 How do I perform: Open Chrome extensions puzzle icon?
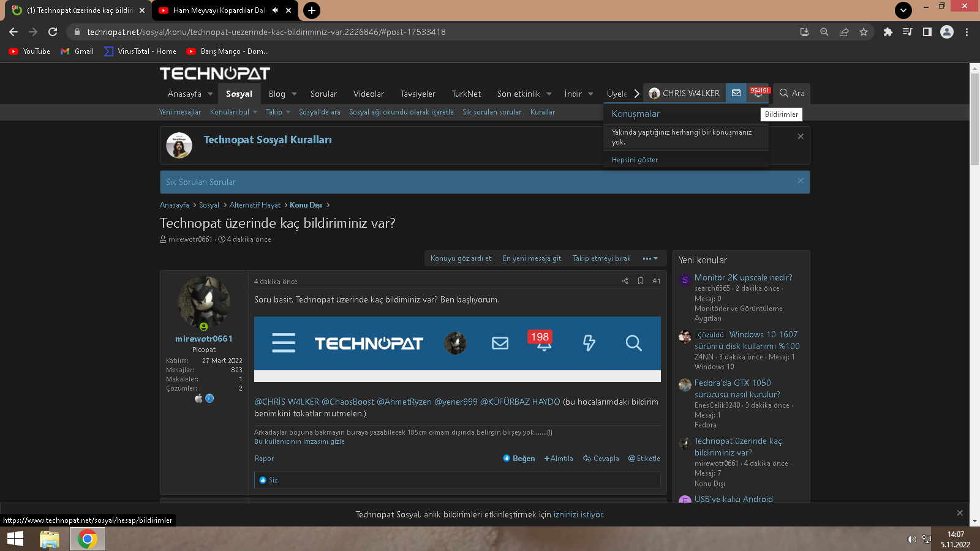[888, 32]
